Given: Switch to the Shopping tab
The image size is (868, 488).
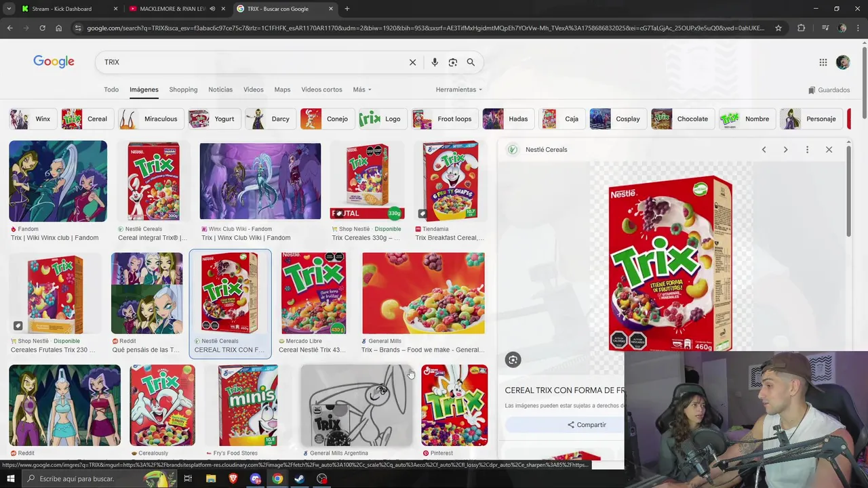Looking at the screenshot, I should tap(183, 89).
